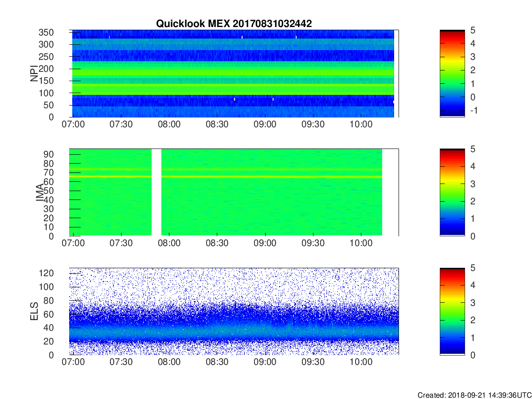Click the 'Created: 2018-09-21 14:39:36UTC' timestamp
Image resolution: width=532 pixels, height=399 pixels.
(474, 395)
